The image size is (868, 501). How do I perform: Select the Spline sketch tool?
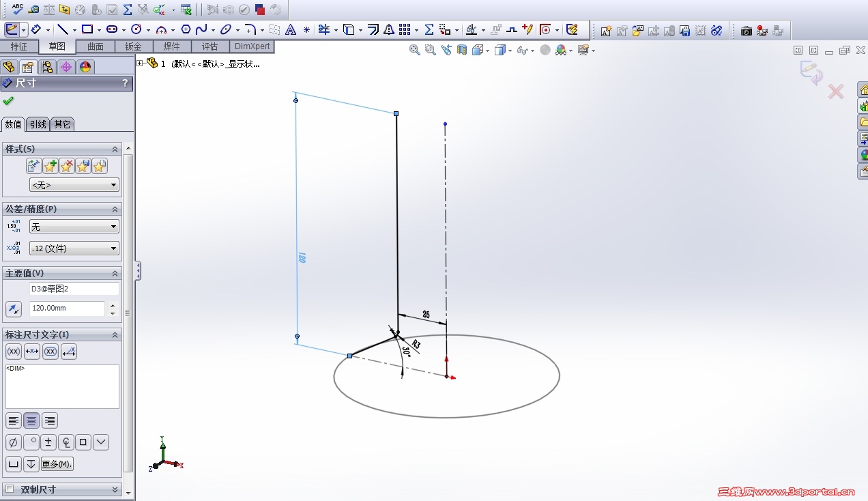point(201,29)
